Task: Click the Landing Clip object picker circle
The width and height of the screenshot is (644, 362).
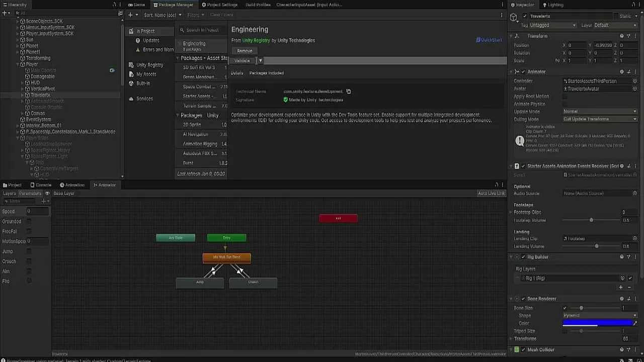Action: pos(634,238)
